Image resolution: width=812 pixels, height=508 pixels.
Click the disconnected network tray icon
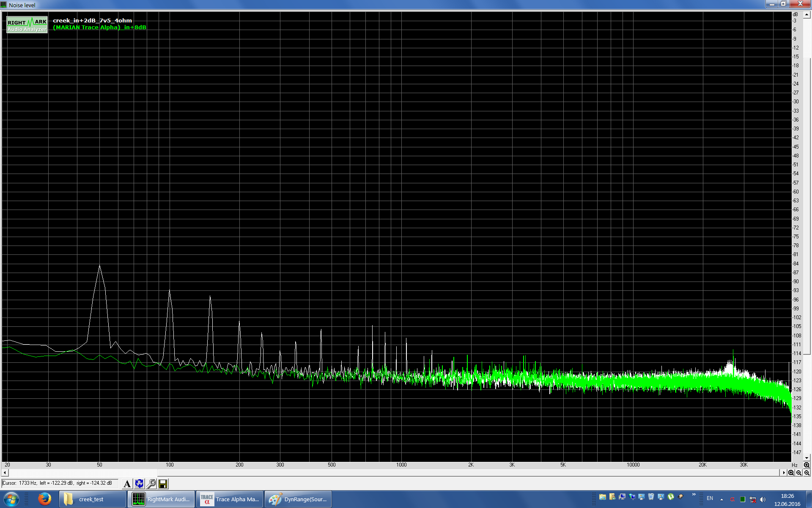pos(753,500)
